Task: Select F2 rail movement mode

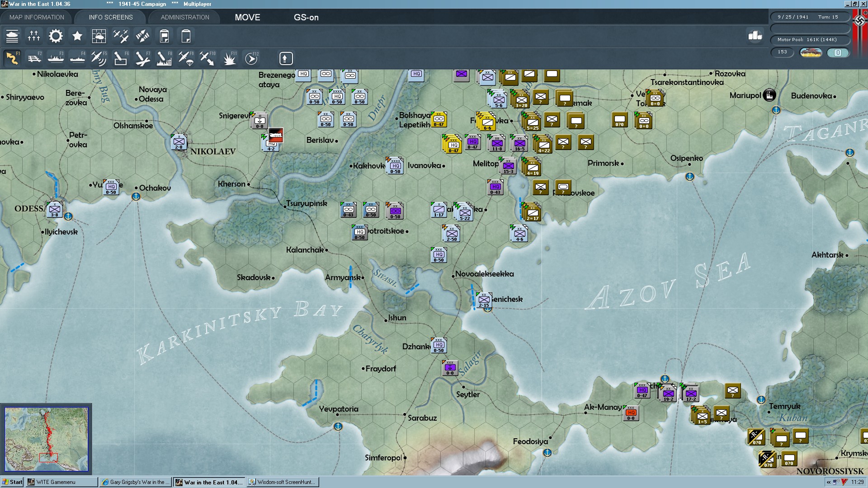Action: (34, 58)
